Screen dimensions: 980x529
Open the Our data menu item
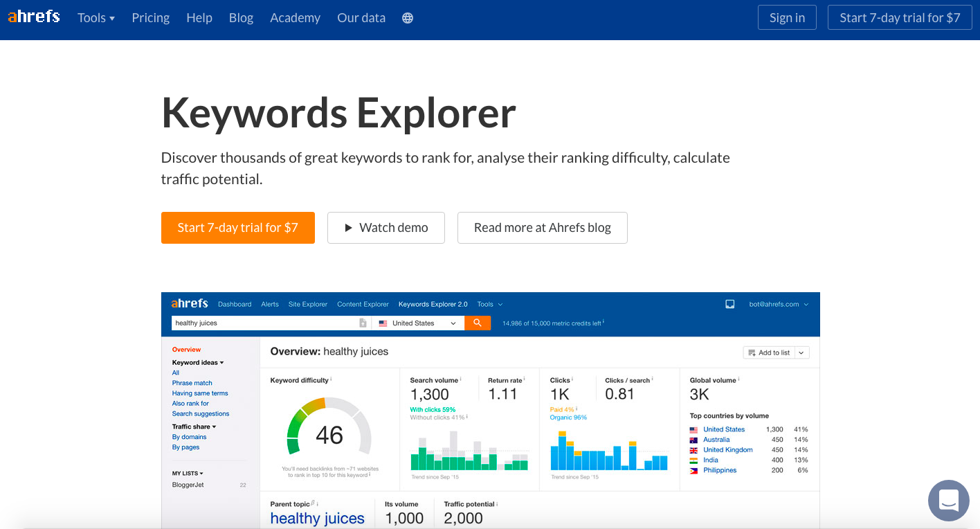[361, 18]
